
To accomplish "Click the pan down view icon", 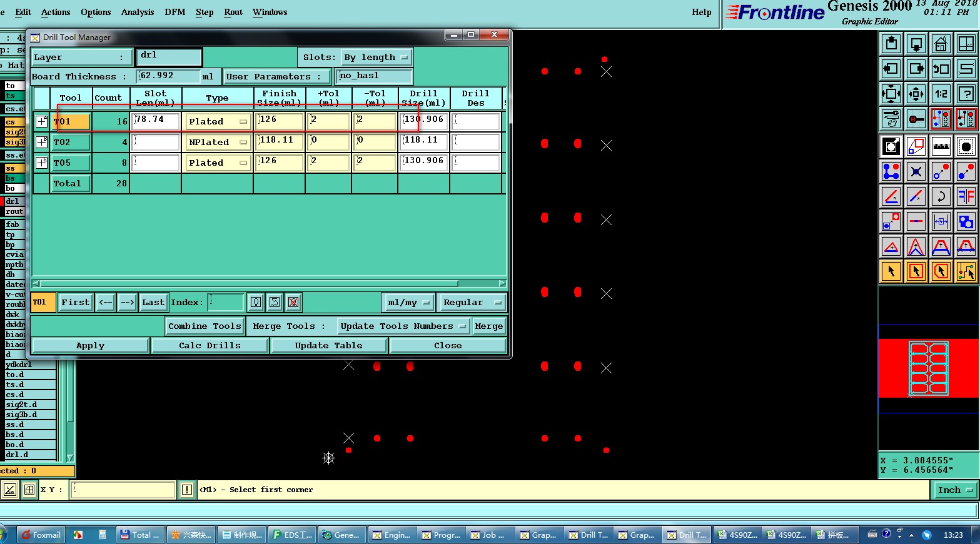I will tap(916, 44).
